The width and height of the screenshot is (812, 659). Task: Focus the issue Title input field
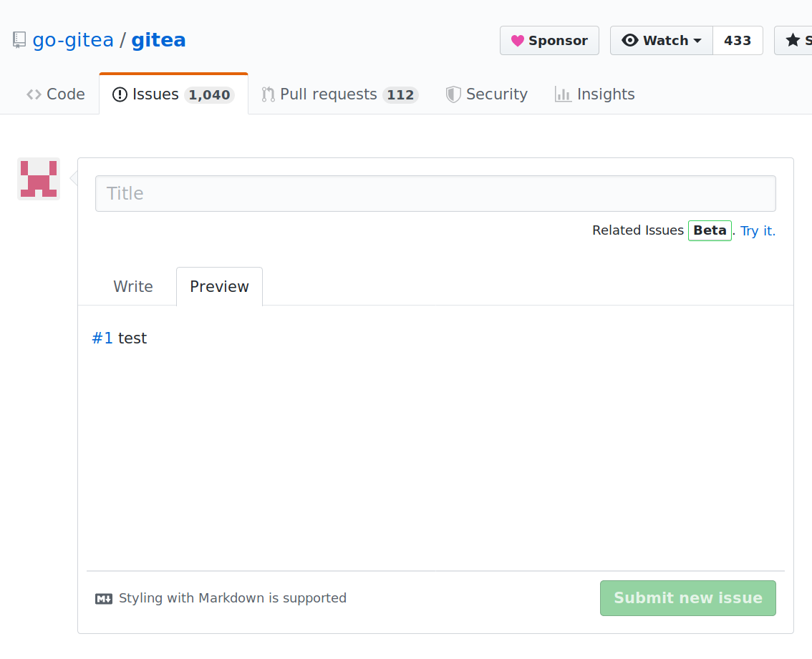(435, 194)
